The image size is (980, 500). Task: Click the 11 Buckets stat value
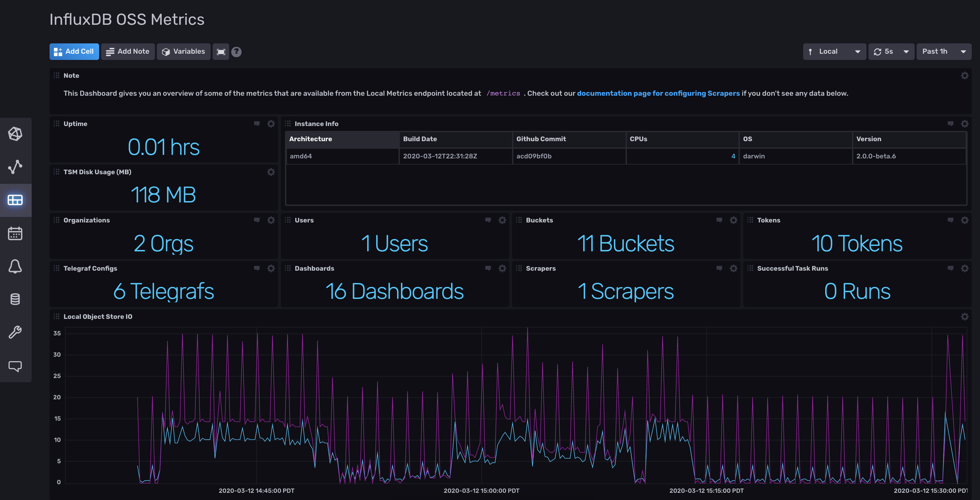pos(626,243)
